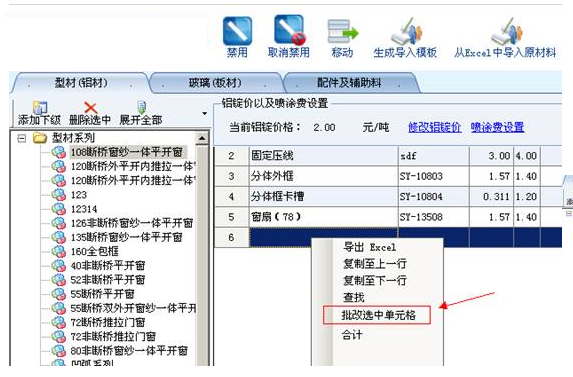Click the 固定压线 cell
This screenshot has height=377, width=573.
pos(323,156)
